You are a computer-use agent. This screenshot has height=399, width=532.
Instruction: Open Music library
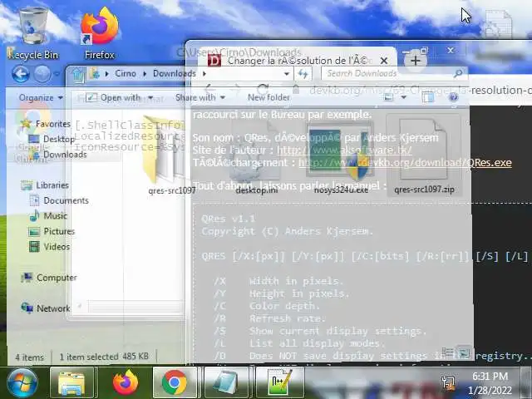click(x=48, y=216)
